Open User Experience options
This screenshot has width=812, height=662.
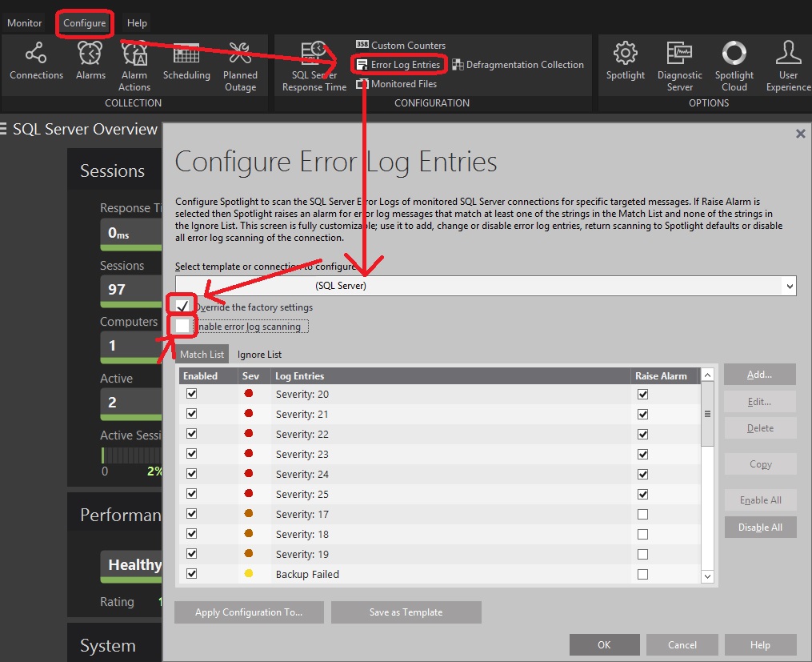point(788,66)
